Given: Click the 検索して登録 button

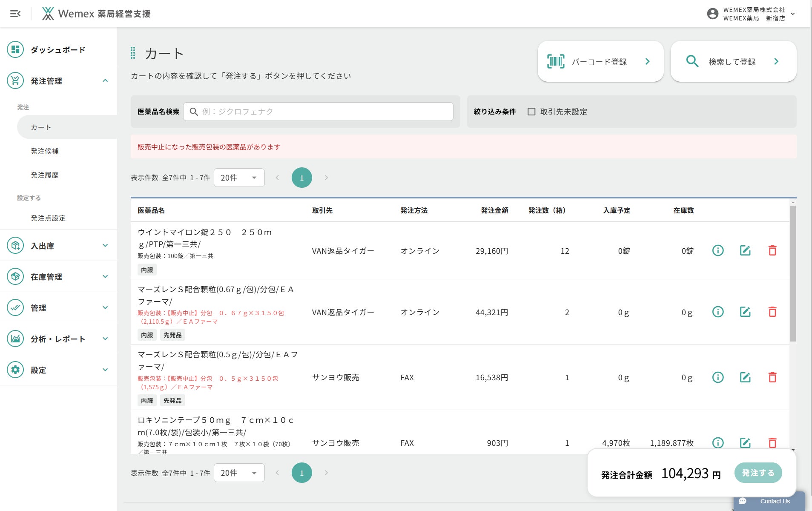Looking at the screenshot, I should [x=733, y=61].
